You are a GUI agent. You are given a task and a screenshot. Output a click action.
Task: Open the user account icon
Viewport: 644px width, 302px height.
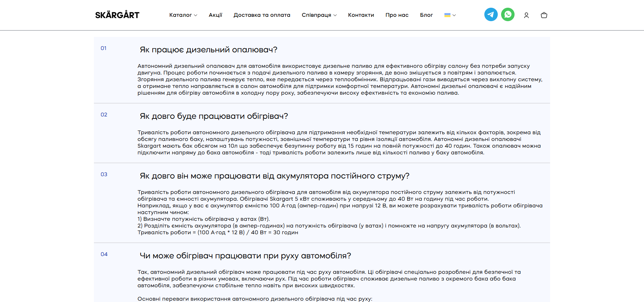click(526, 15)
